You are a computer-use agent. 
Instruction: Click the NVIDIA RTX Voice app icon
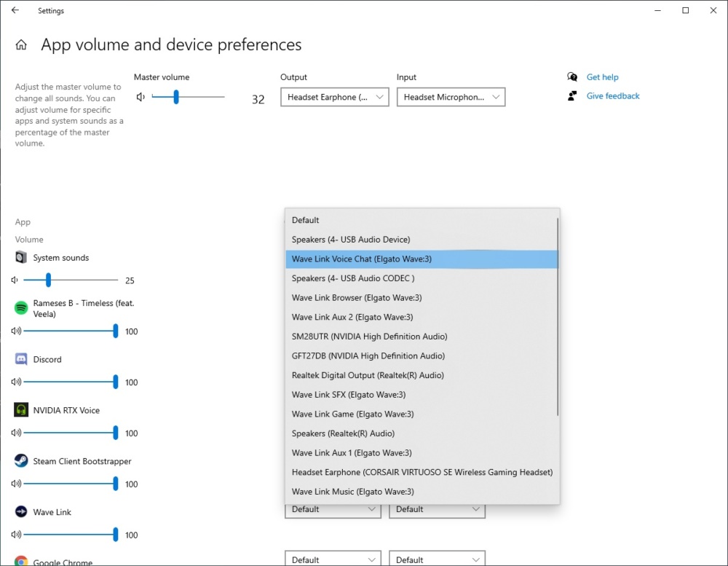point(21,410)
